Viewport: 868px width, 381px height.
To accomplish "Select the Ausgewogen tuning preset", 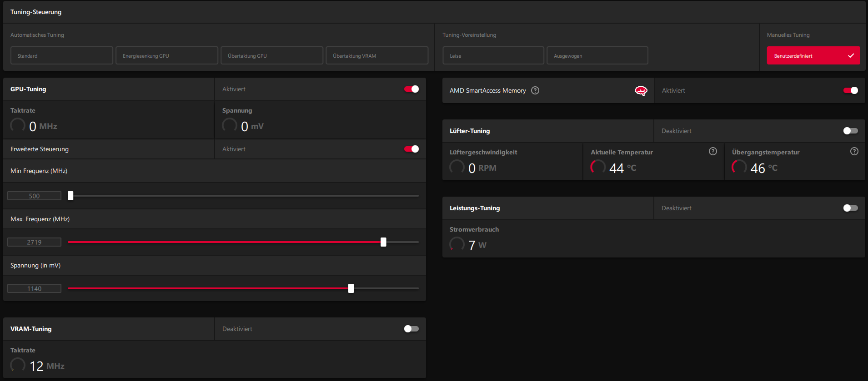I will [x=597, y=55].
